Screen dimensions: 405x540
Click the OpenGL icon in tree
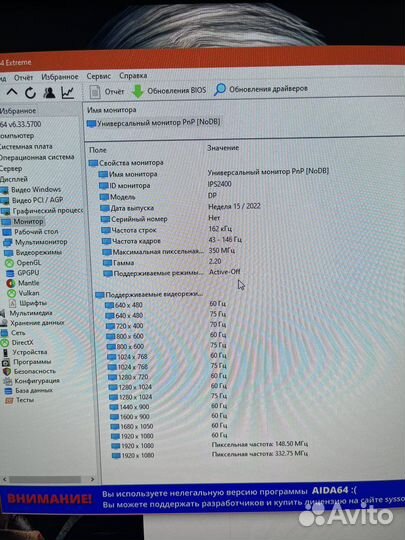pos(10,263)
